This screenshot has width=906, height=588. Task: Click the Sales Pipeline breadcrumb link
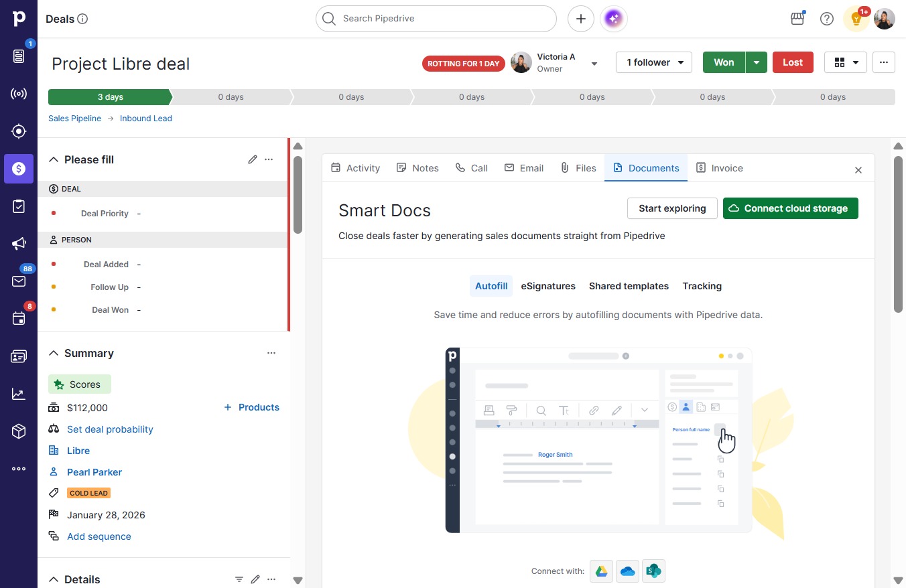click(74, 119)
